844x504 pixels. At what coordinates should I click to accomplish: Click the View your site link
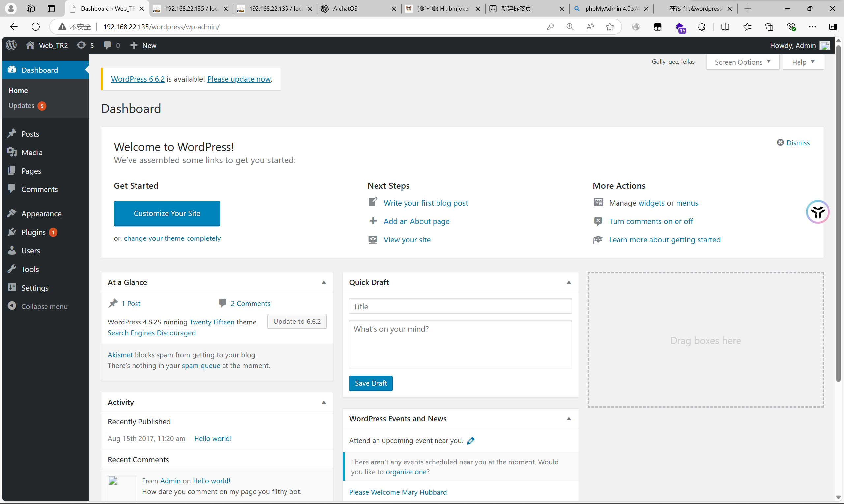407,240
